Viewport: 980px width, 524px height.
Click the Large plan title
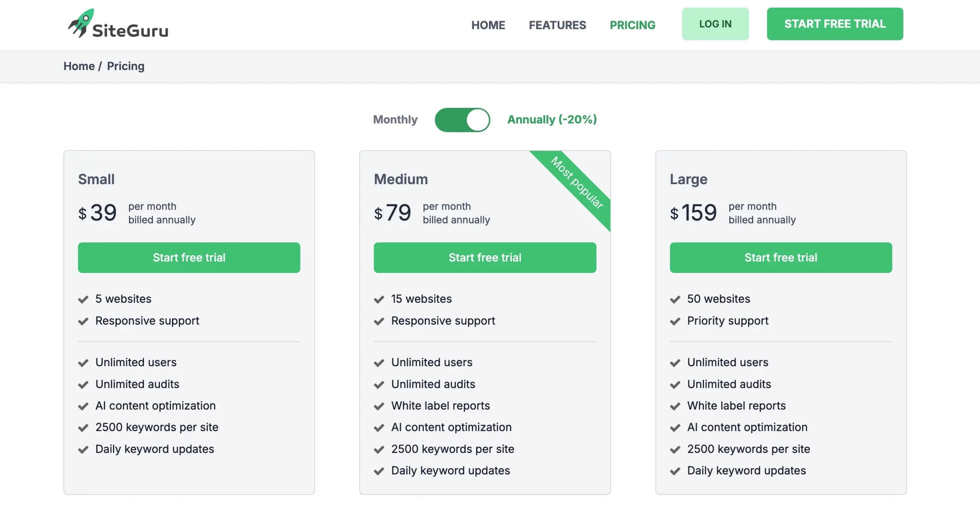(689, 179)
